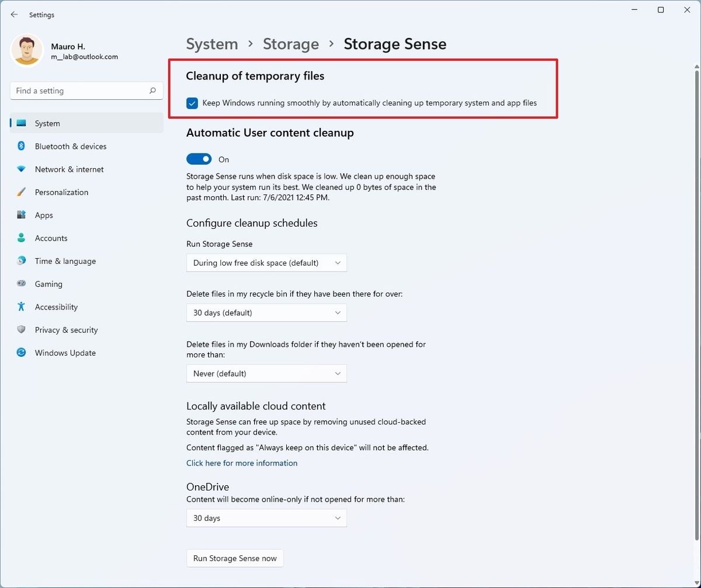Go back using Storage breadcrumb
The height and width of the screenshot is (588, 701).
click(x=291, y=43)
